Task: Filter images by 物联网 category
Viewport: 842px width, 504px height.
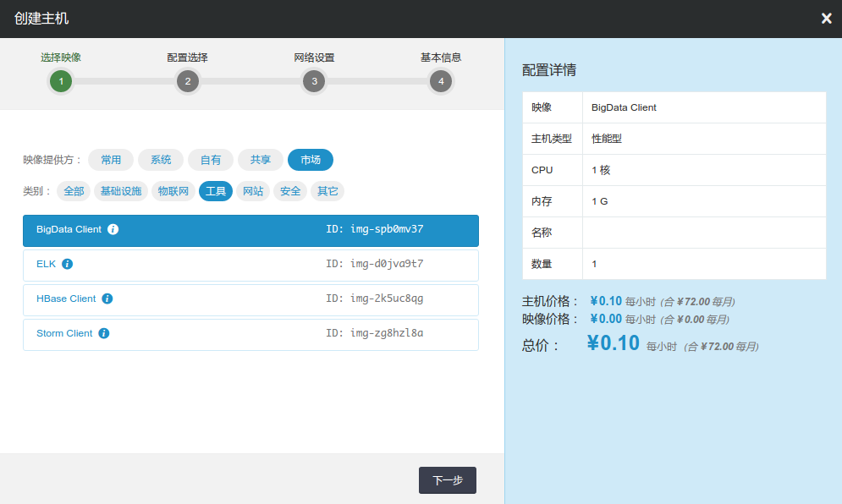Action: coord(174,191)
